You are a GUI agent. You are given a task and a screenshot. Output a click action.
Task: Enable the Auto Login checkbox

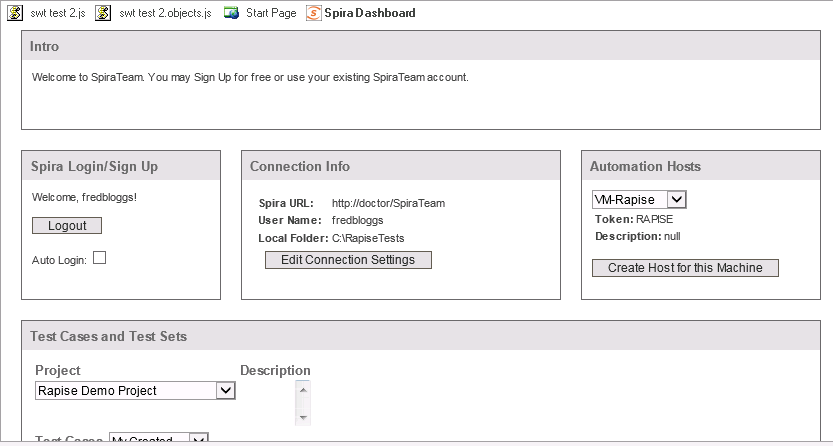[x=99, y=258]
